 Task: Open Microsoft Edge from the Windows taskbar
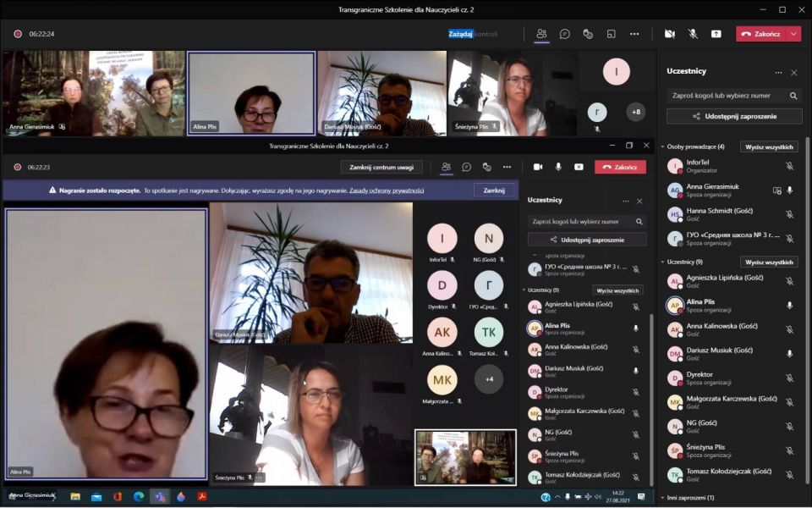coord(139,496)
